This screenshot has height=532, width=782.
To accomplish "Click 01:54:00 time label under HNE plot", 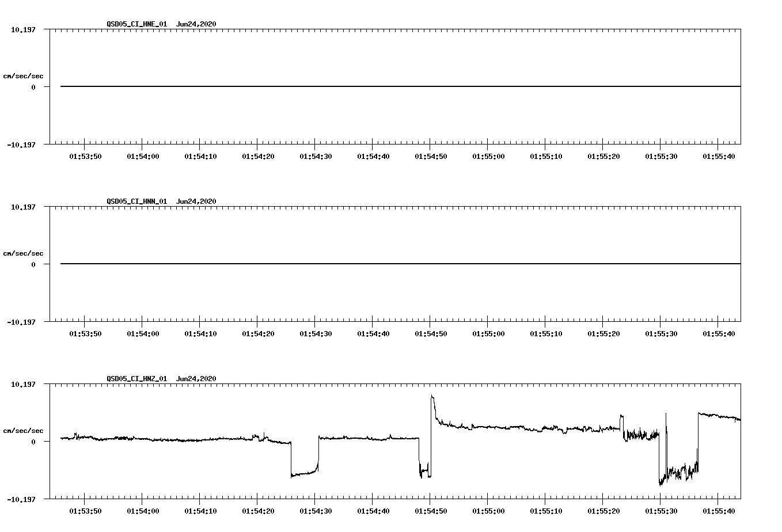I will [143, 156].
